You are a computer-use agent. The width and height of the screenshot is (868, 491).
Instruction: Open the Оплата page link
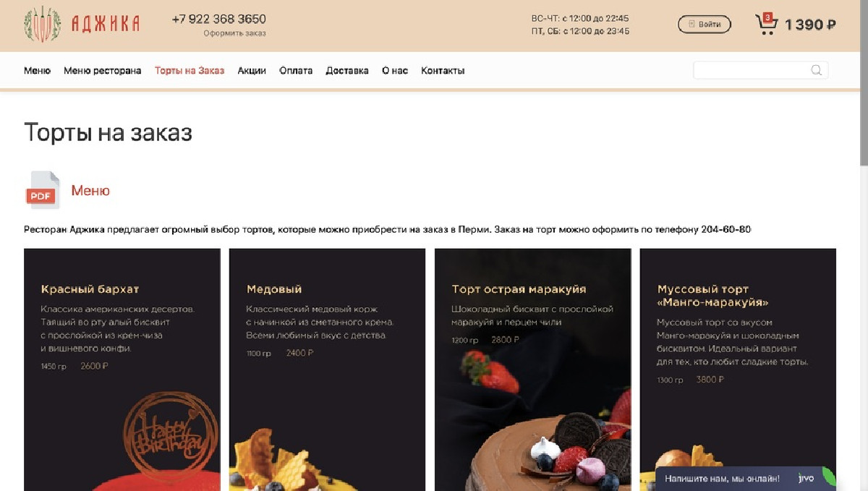tap(296, 71)
